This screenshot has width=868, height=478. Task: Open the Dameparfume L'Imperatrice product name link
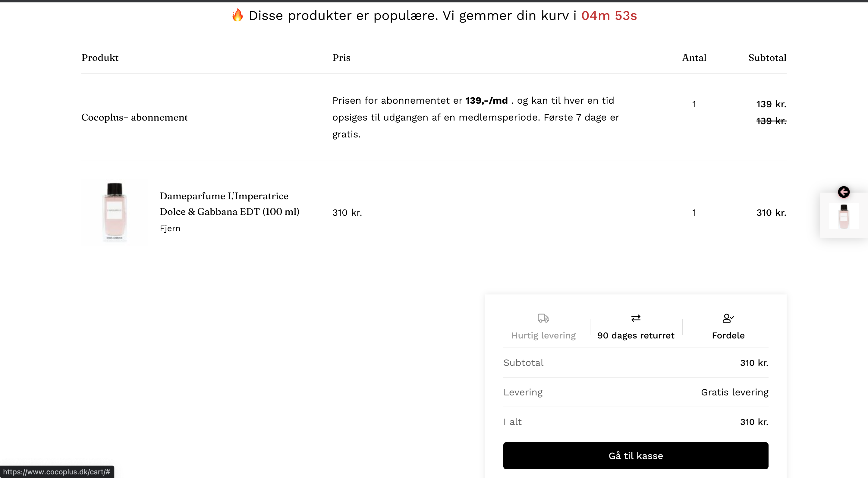point(229,204)
